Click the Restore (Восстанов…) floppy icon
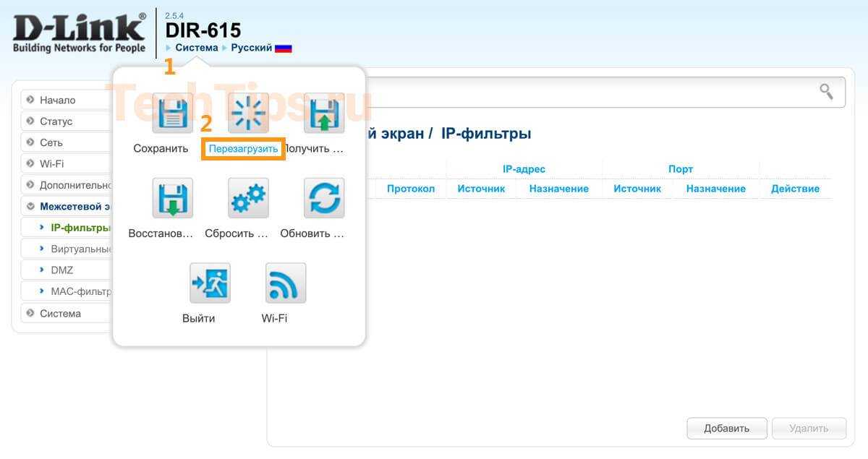Image resolution: width=868 pixels, height=459 pixels. click(172, 198)
